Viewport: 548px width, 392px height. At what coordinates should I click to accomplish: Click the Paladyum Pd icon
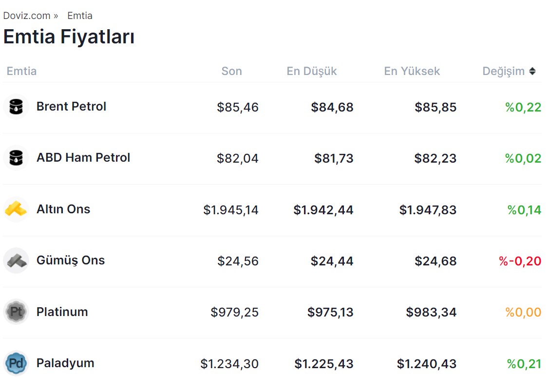(x=16, y=363)
